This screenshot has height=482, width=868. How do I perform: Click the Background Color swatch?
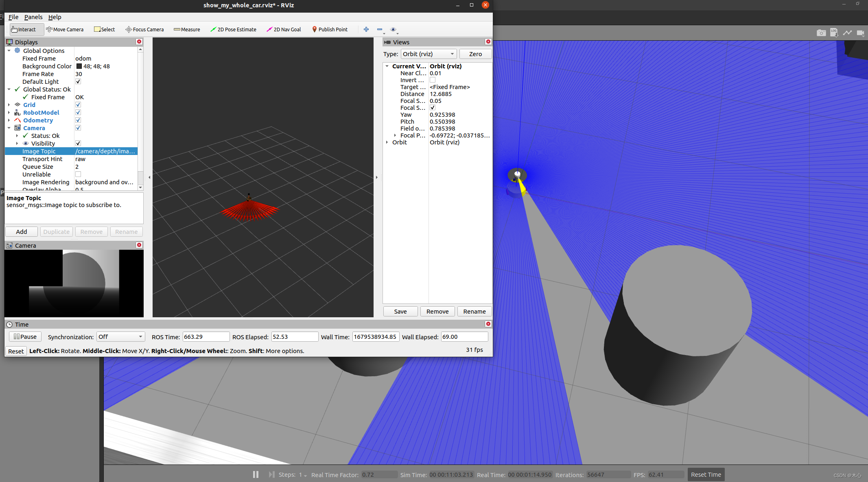pyautogui.click(x=79, y=66)
